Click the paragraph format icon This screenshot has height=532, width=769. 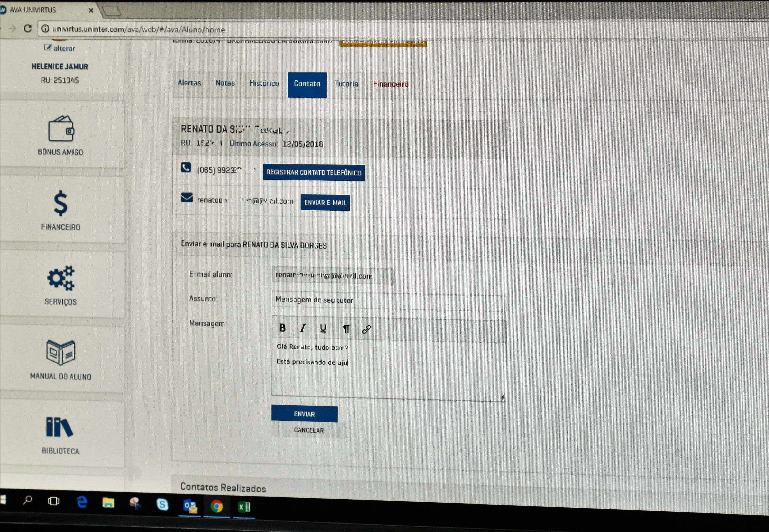346,329
